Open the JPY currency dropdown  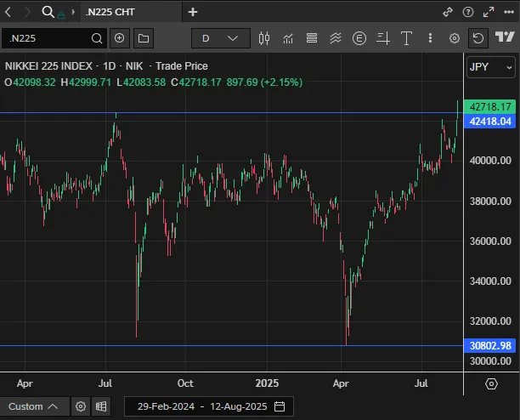click(491, 67)
